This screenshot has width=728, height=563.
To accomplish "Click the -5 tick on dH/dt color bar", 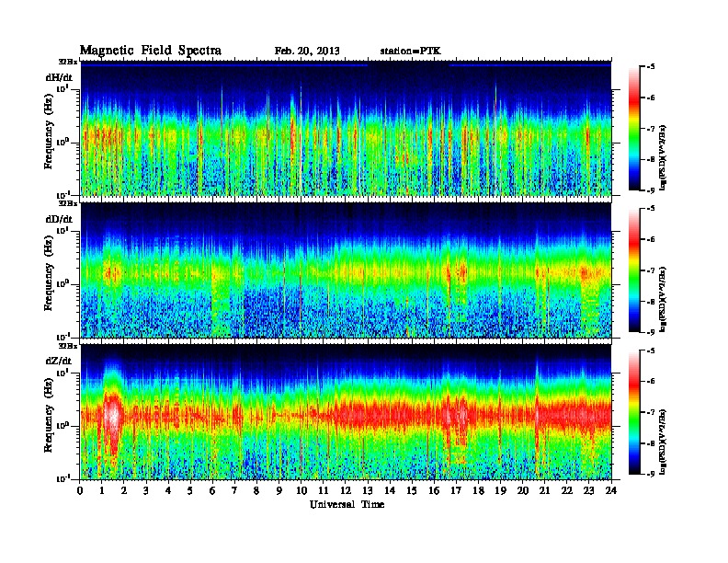I will [x=651, y=67].
